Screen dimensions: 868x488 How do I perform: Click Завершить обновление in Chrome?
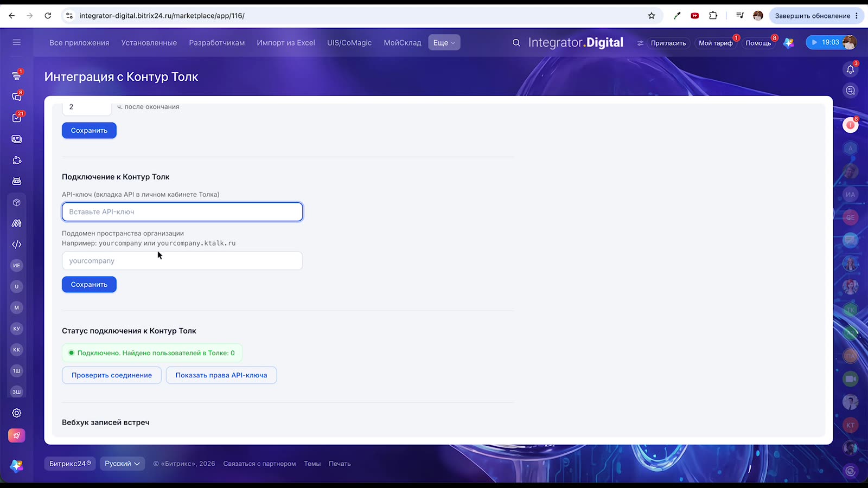(x=816, y=16)
